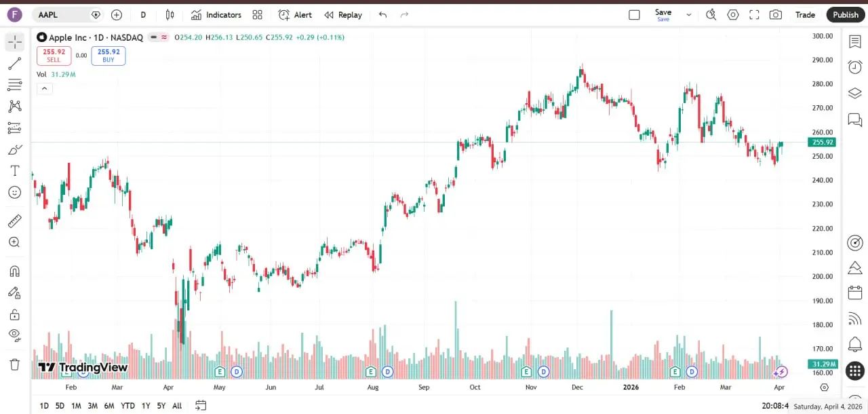Open the Indicators dialog
Screen dimensions: 868x414
click(216, 14)
